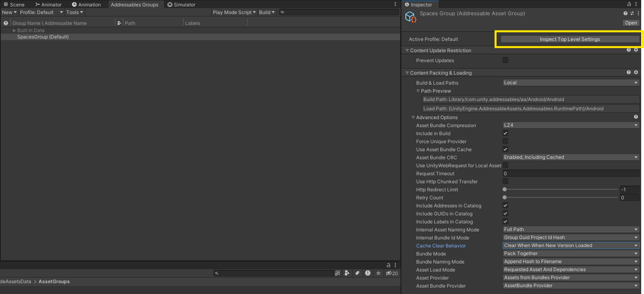Open the Bundle Mode Pack Together dropdown

571,253
